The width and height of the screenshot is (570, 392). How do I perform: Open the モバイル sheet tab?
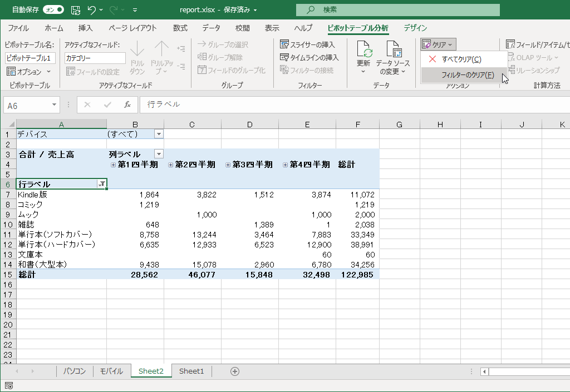111,371
